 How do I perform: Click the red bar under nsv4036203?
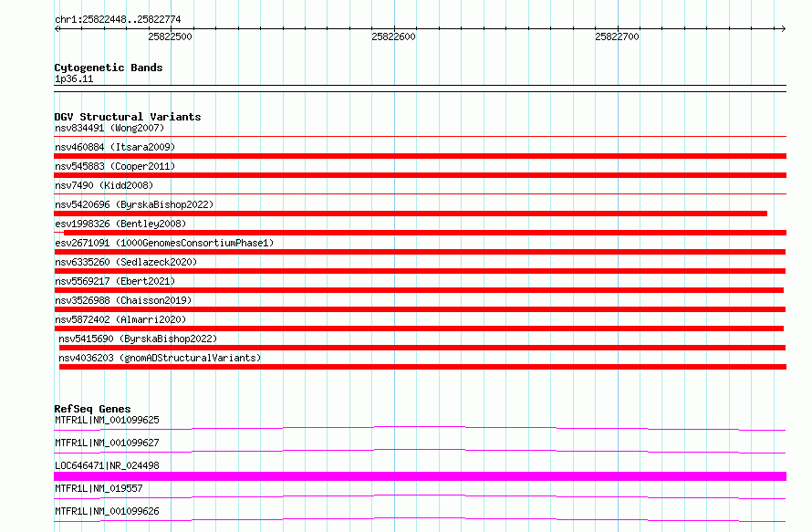(x=422, y=367)
